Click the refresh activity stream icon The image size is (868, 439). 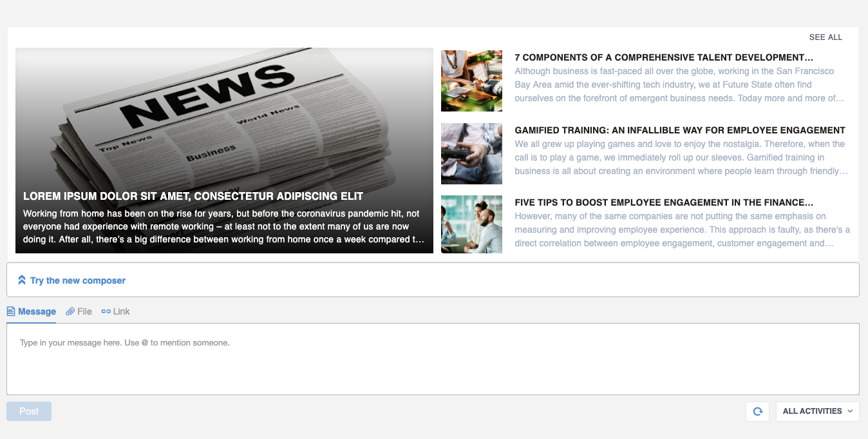tap(758, 411)
